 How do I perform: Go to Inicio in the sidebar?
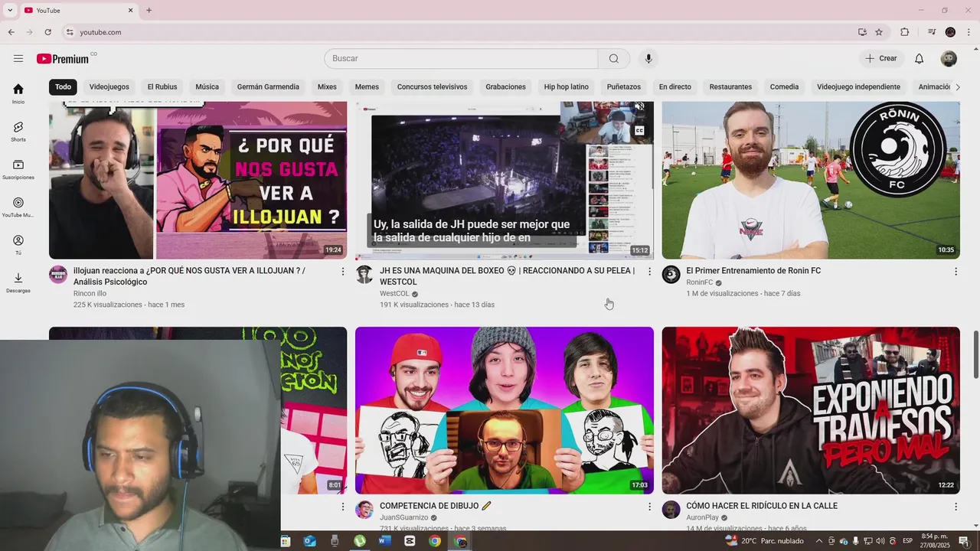pos(18,93)
